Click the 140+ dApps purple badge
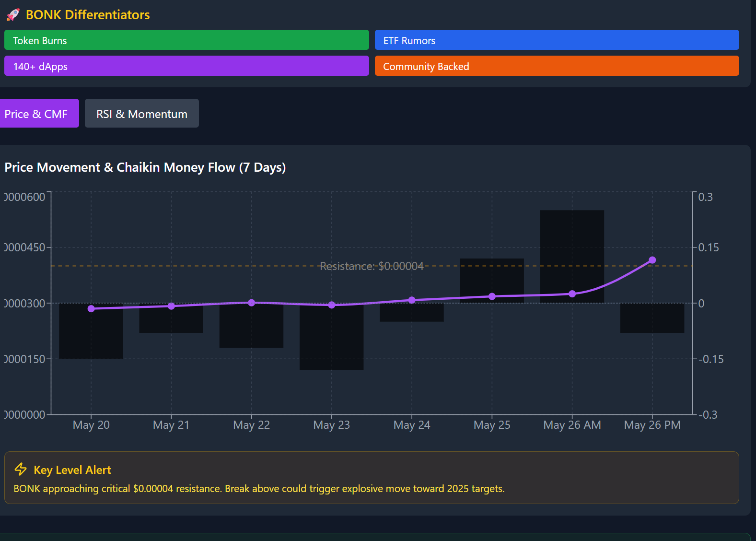 [186, 66]
